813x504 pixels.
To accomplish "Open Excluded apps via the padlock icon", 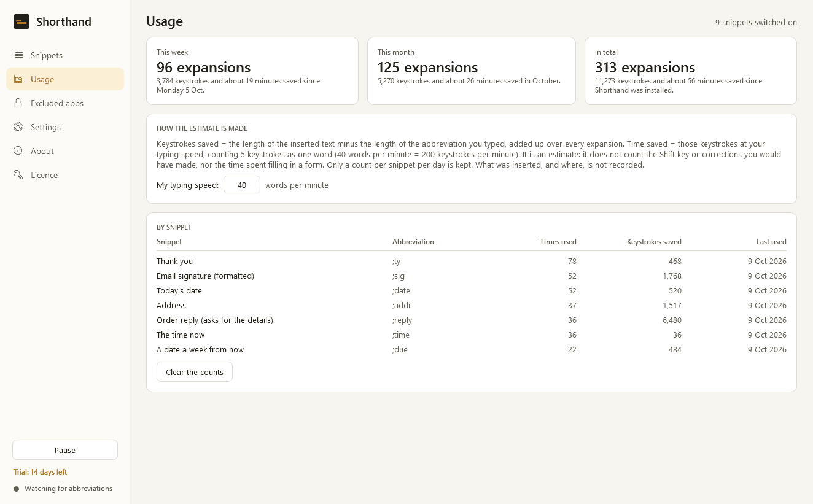I will pos(18,103).
